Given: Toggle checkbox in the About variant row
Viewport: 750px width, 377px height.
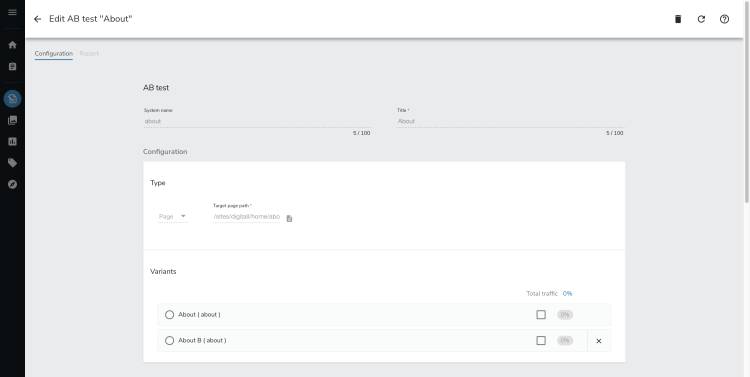Looking at the screenshot, I should point(541,315).
